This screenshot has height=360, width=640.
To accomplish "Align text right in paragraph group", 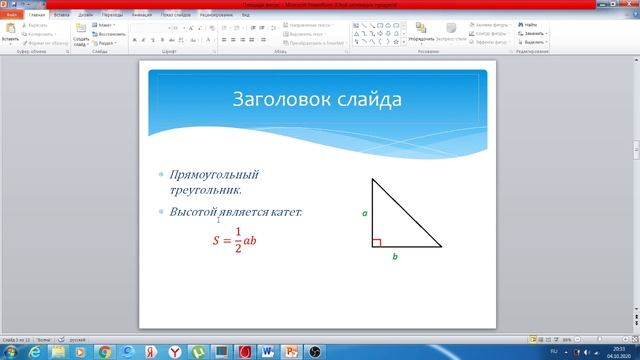I will pyautogui.click(x=242, y=40).
